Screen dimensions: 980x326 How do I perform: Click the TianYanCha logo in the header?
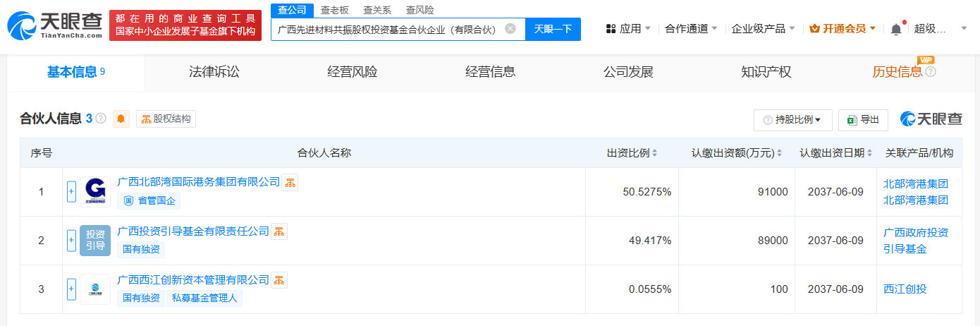click(x=55, y=25)
